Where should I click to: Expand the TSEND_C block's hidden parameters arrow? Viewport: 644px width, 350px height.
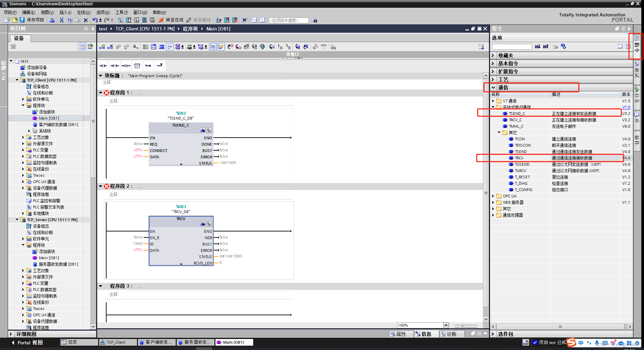(181, 164)
